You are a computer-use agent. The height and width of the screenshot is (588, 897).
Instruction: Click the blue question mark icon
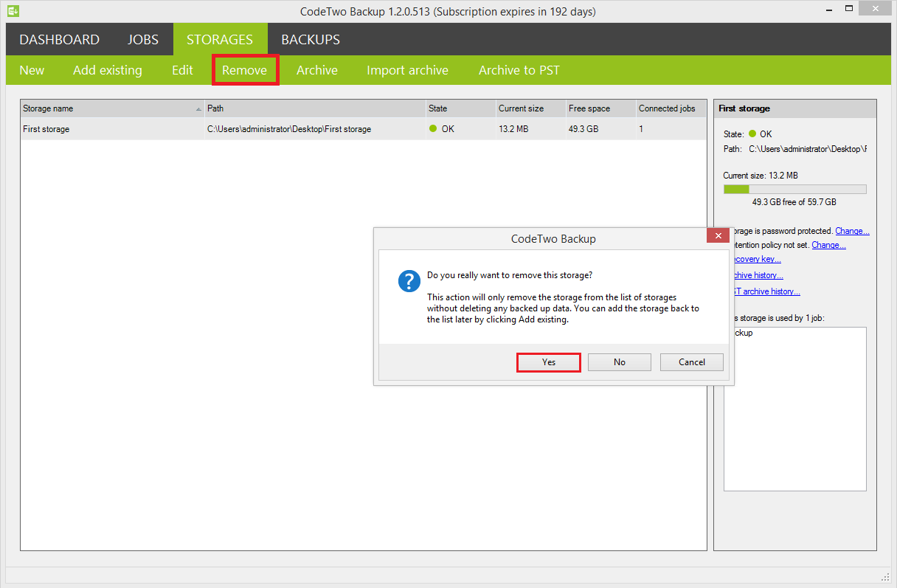click(x=409, y=281)
